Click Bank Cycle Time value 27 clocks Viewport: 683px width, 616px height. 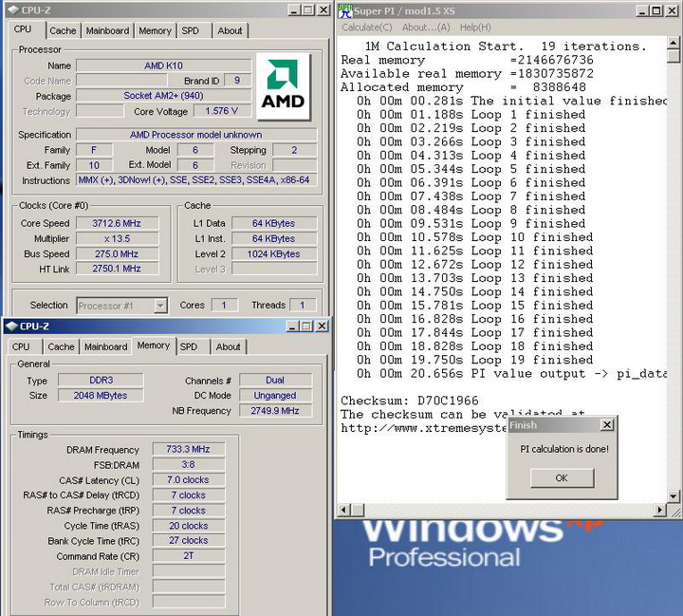point(189,541)
